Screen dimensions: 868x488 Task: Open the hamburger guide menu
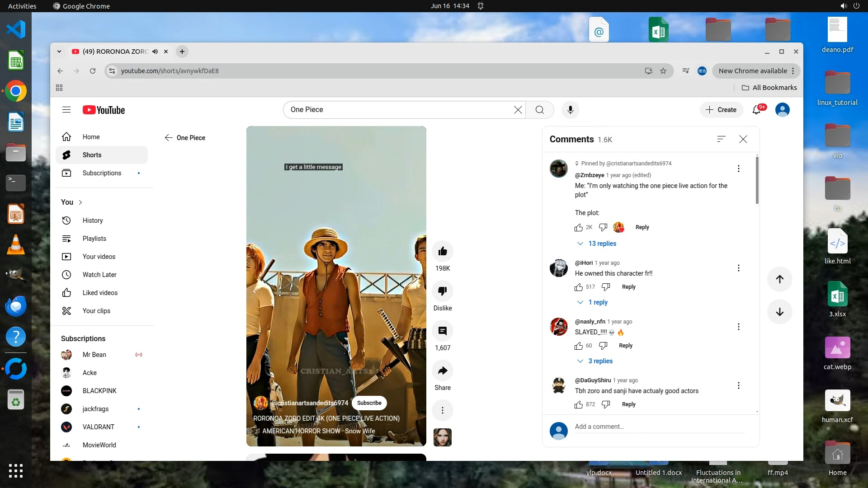(66, 110)
